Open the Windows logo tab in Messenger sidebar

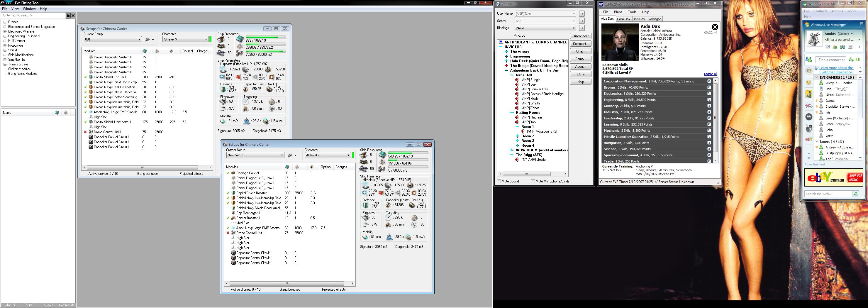809,71
